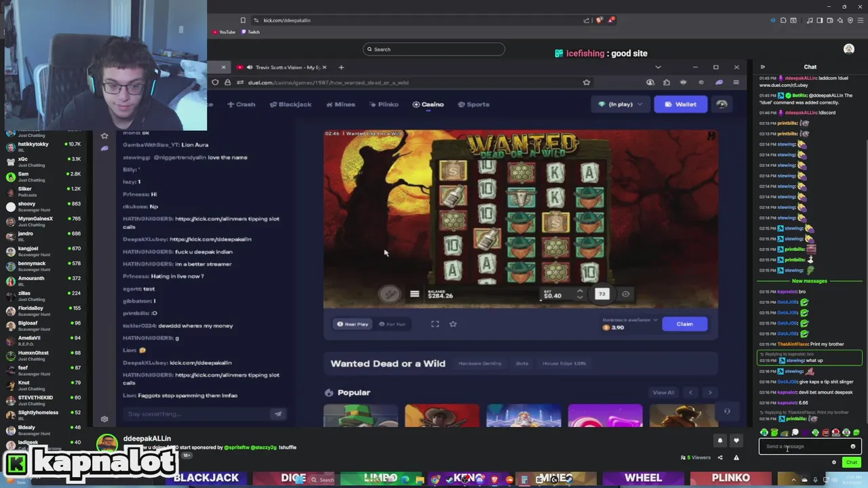
Task: Open the Hacksaw Gaming tag
Action: [479, 363]
